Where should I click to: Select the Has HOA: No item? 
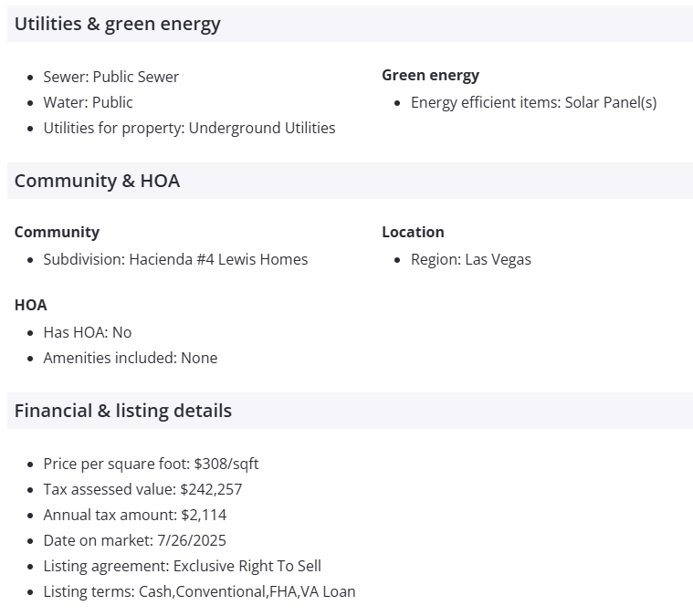88,332
